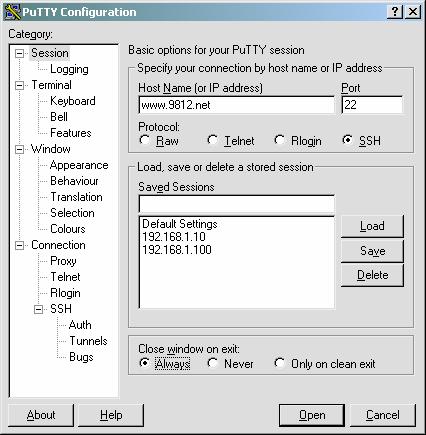The image size is (426, 435).
Task: Open the Tunnels settings page
Action: [88, 341]
